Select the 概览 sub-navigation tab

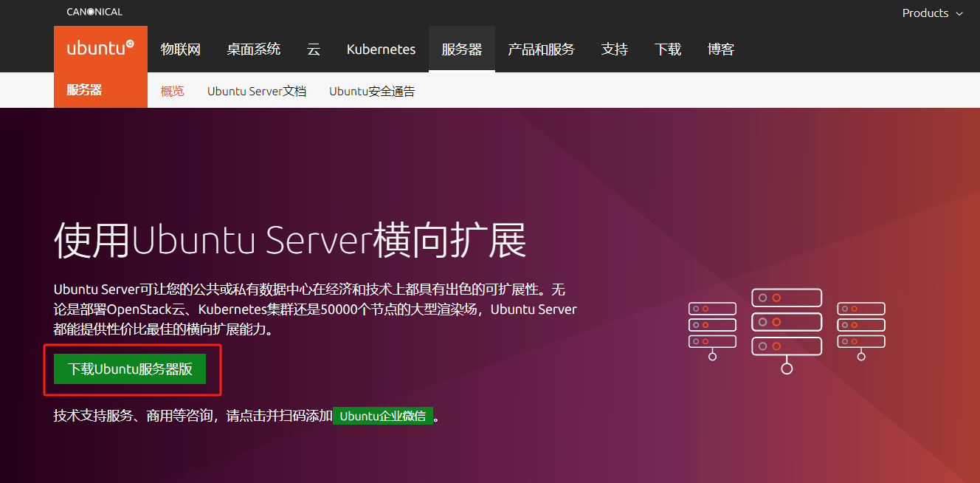(173, 92)
